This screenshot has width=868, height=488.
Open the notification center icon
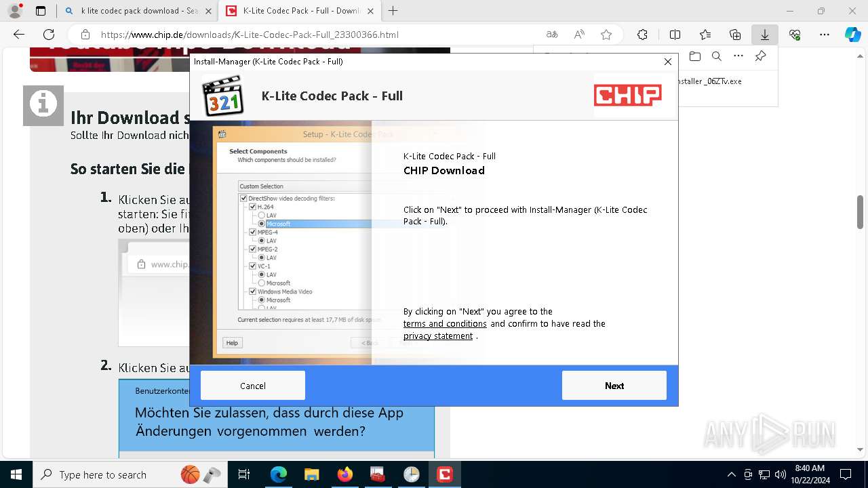[x=846, y=474]
